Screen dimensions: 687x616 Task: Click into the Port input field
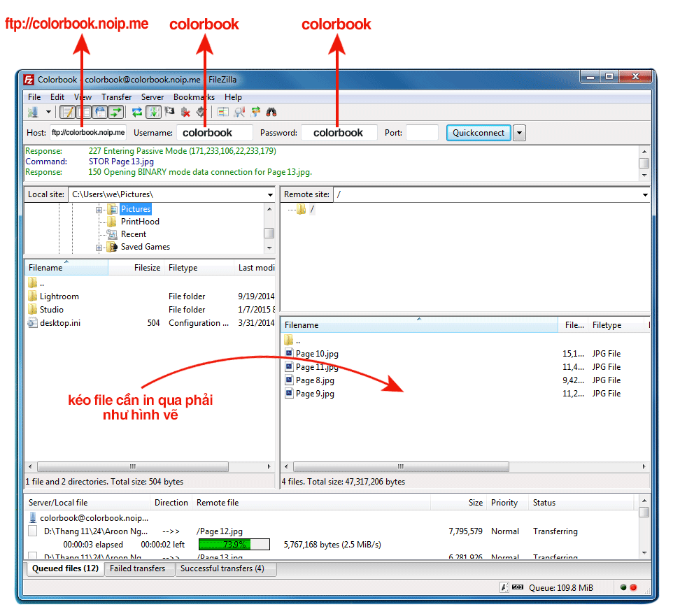click(422, 133)
